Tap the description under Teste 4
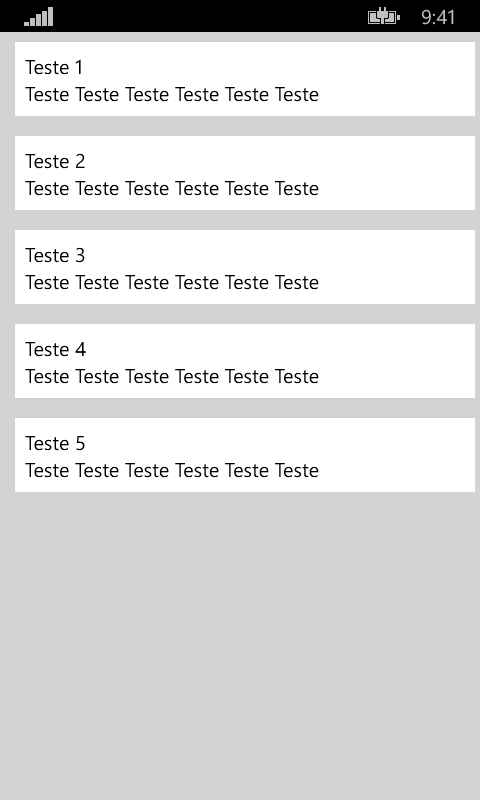Screen dimensions: 480x800 pos(172,376)
